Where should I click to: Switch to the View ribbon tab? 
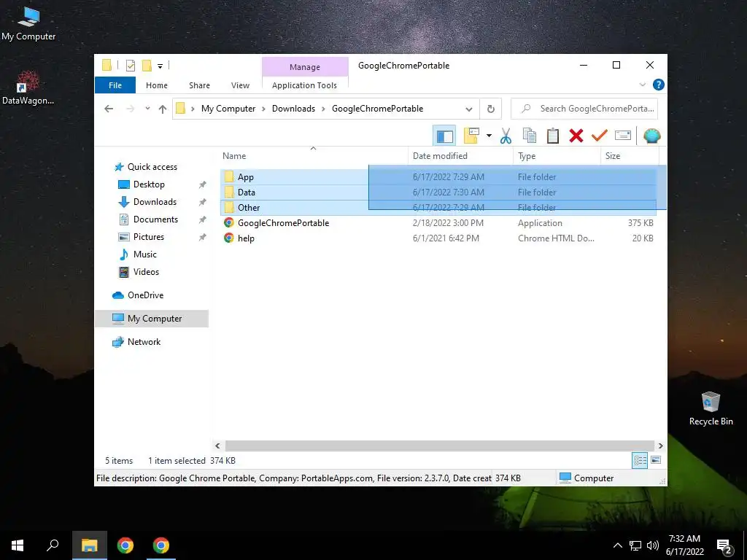coord(240,85)
